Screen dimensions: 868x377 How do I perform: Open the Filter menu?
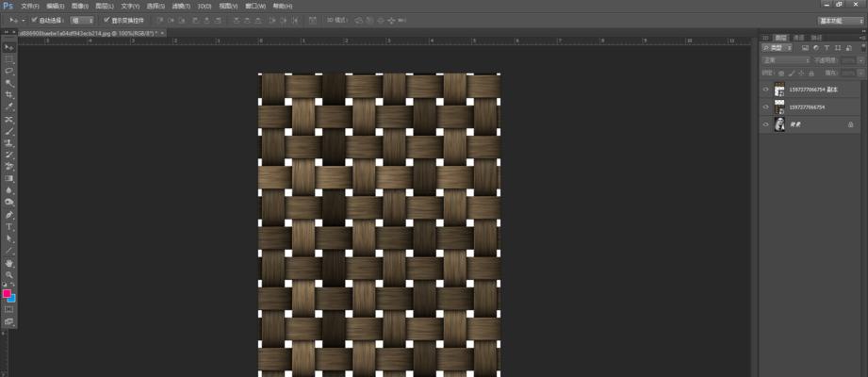click(x=181, y=6)
